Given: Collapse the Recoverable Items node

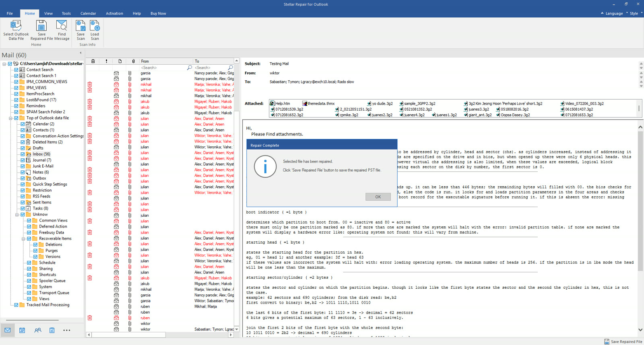Looking at the screenshot, I should click(x=23, y=239).
